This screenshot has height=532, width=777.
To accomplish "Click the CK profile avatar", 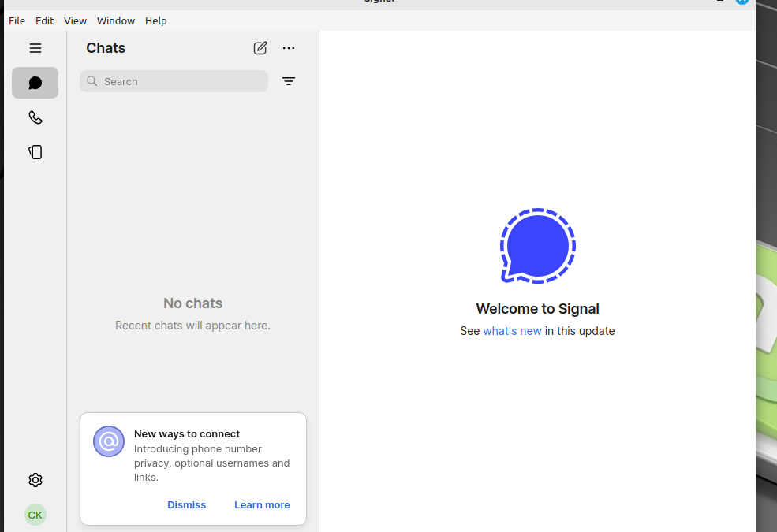I will pos(35,515).
